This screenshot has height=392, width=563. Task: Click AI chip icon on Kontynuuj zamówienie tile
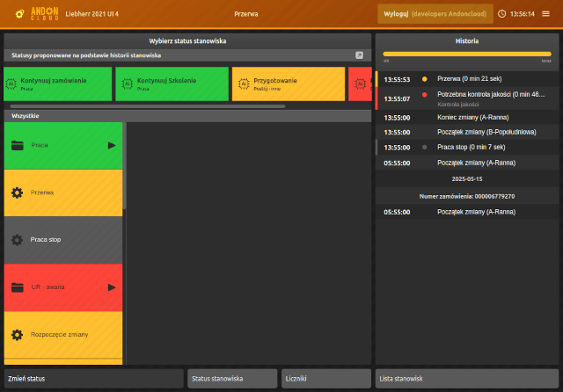coord(11,83)
